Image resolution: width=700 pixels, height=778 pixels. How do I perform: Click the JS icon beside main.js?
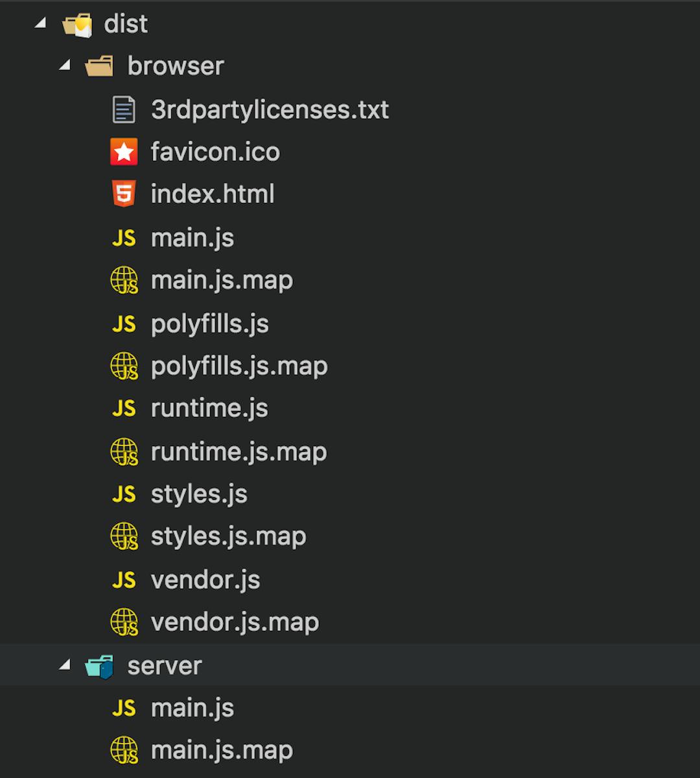(x=124, y=237)
